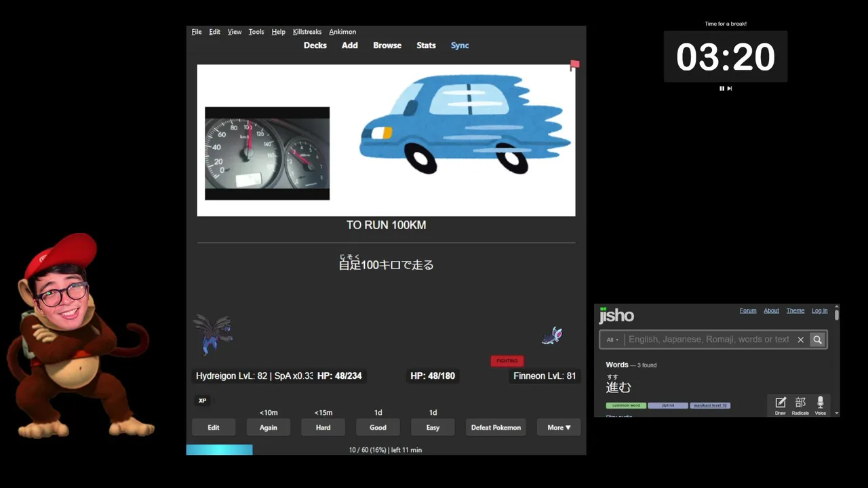Open the Forum link on jisho
Viewport: 868px width, 488px height.
pos(748,310)
